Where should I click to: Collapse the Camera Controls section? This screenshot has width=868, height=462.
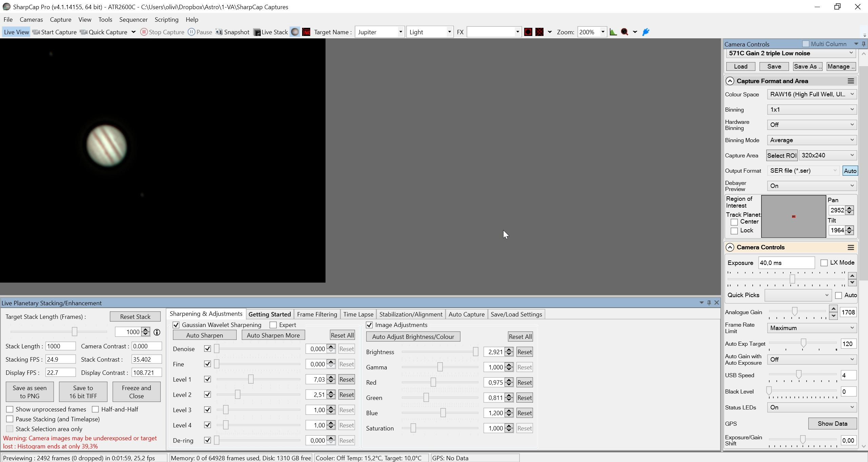(730, 247)
